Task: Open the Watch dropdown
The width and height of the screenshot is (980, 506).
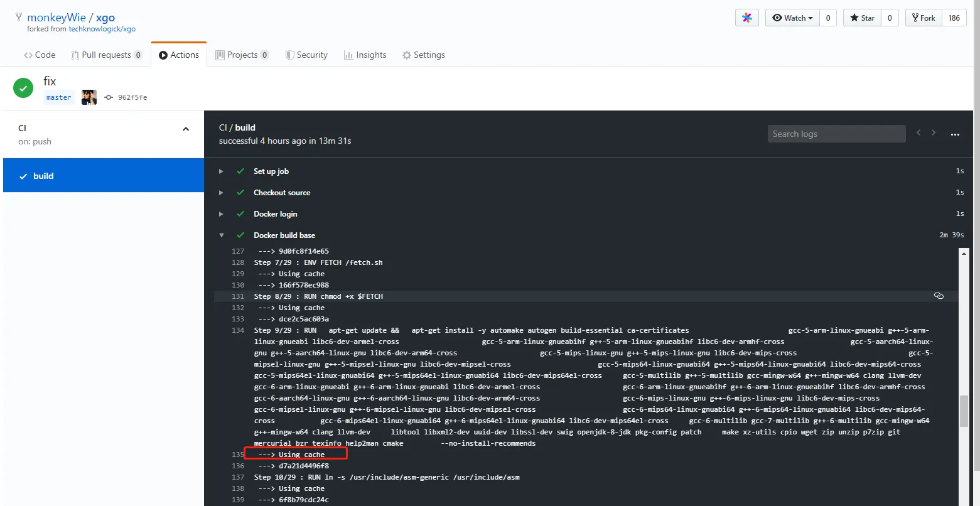Action: coord(793,18)
